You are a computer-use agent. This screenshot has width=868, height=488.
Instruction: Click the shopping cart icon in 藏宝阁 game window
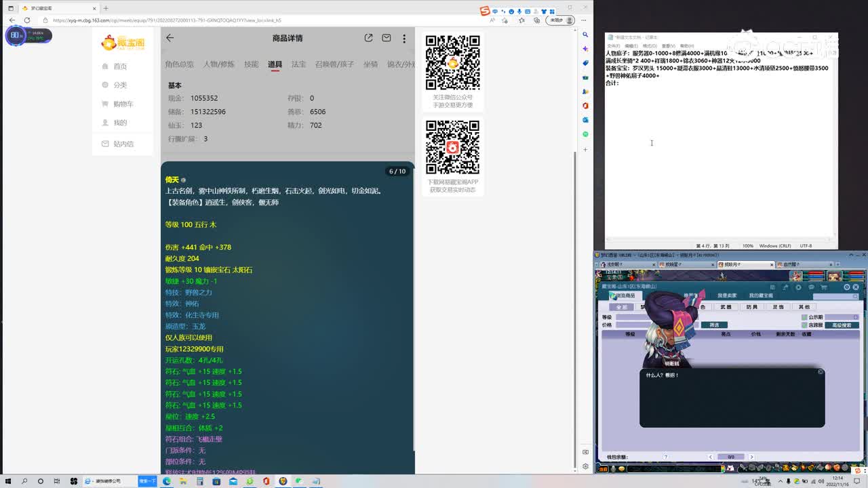click(823, 287)
